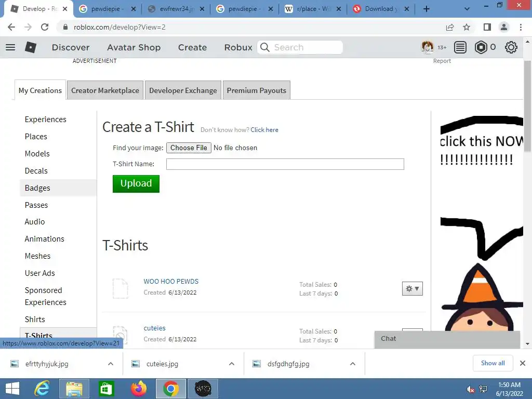Click Choose File button
This screenshot has width=532, height=399.
pyautogui.click(x=189, y=148)
